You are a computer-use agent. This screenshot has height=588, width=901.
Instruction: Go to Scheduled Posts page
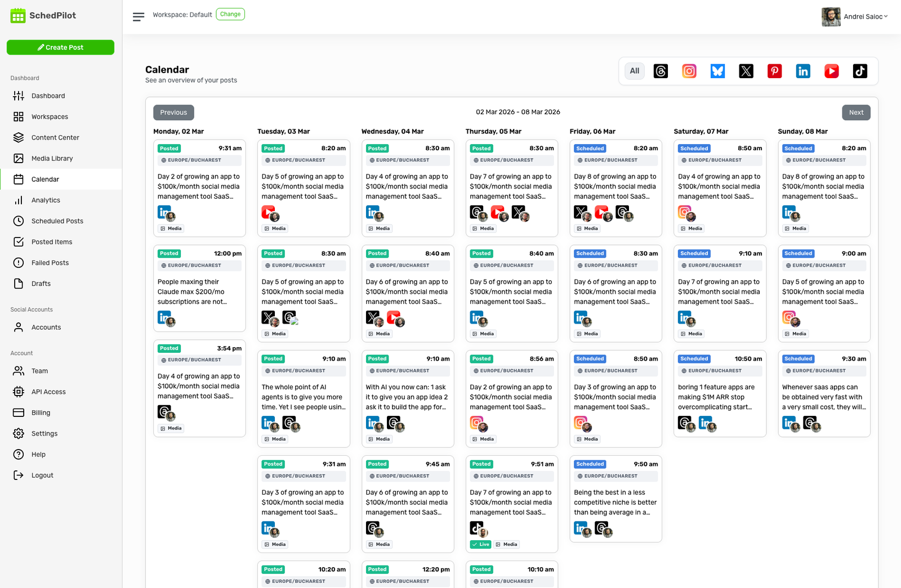[x=57, y=221]
